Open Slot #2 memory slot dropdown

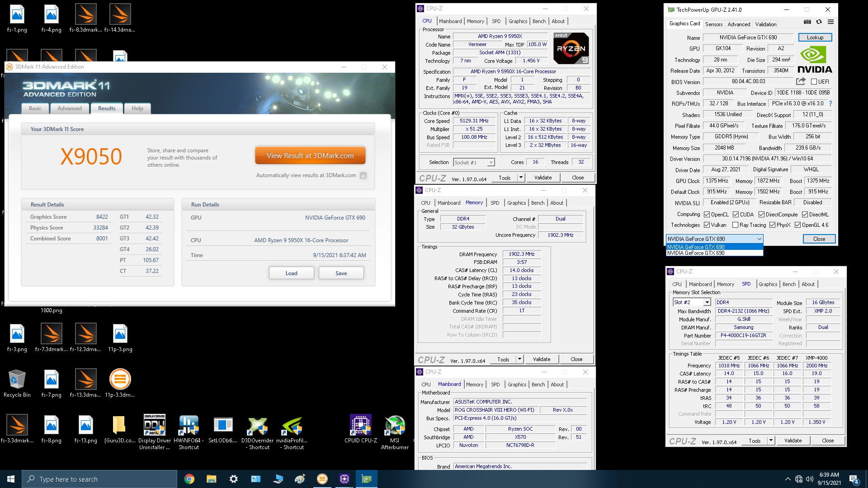[692, 302]
